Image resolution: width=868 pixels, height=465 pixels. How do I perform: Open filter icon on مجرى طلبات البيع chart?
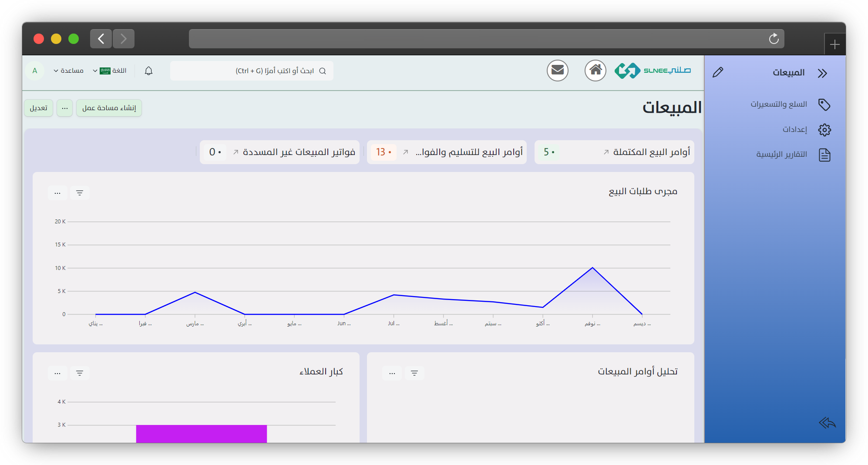[80, 193]
